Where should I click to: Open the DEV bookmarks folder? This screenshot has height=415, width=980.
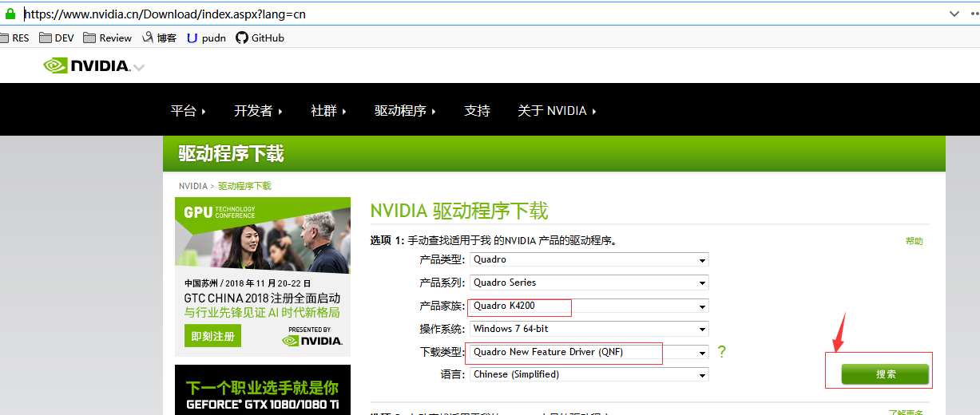click(56, 38)
